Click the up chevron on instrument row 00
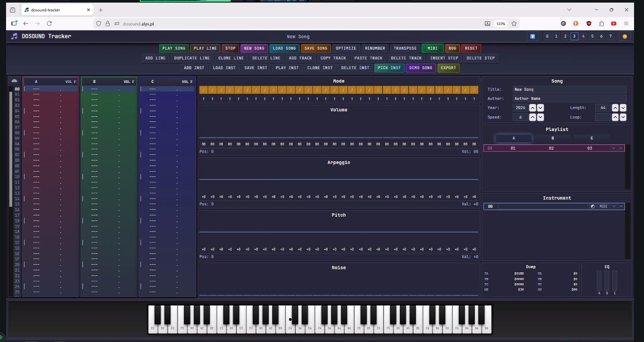The height and width of the screenshot is (342, 644). pyautogui.click(x=621, y=206)
